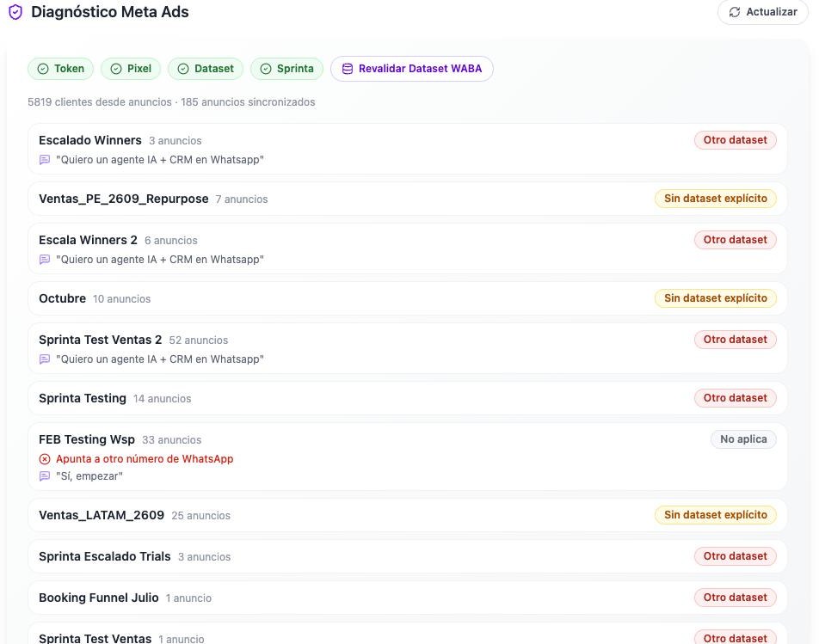Image resolution: width=819 pixels, height=644 pixels.
Task: Click the "52 anuncios" count
Action: click(x=199, y=340)
